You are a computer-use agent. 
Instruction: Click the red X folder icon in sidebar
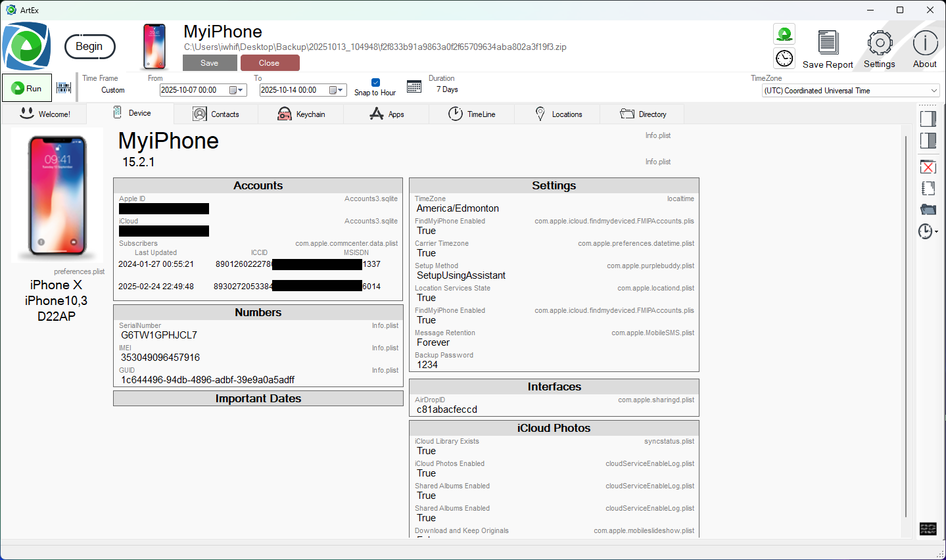tap(928, 167)
